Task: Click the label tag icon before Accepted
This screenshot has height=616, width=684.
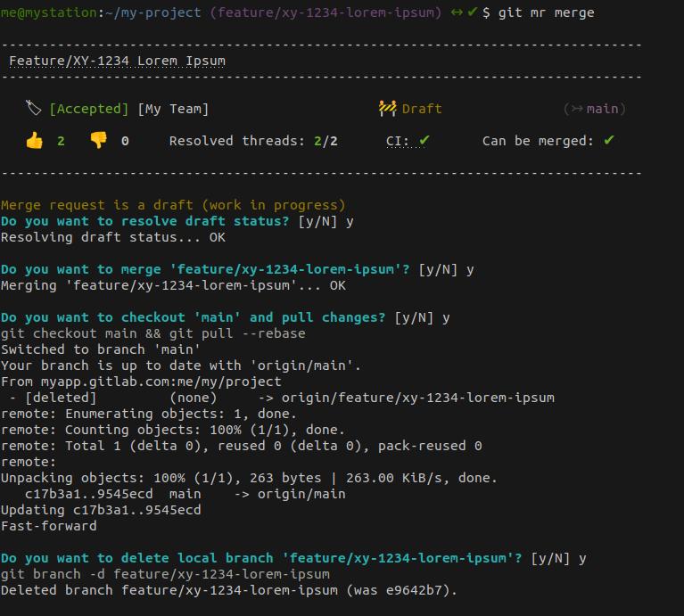Action: 34,108
